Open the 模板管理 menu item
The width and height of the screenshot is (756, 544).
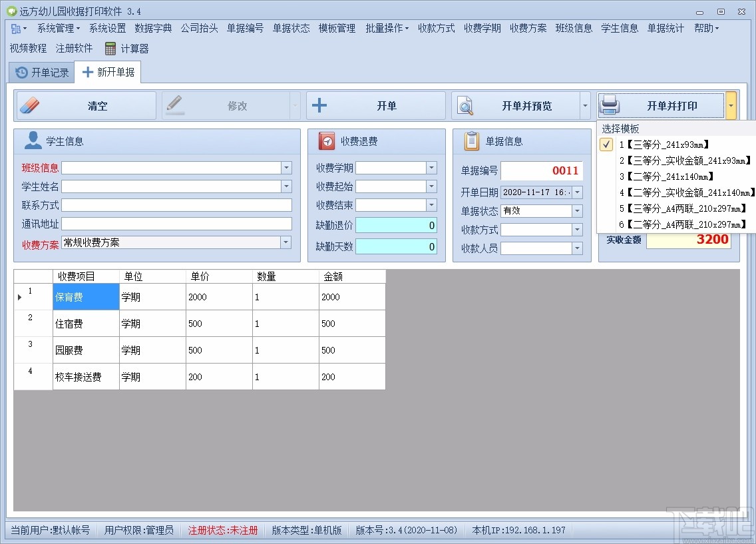[337, 29]
